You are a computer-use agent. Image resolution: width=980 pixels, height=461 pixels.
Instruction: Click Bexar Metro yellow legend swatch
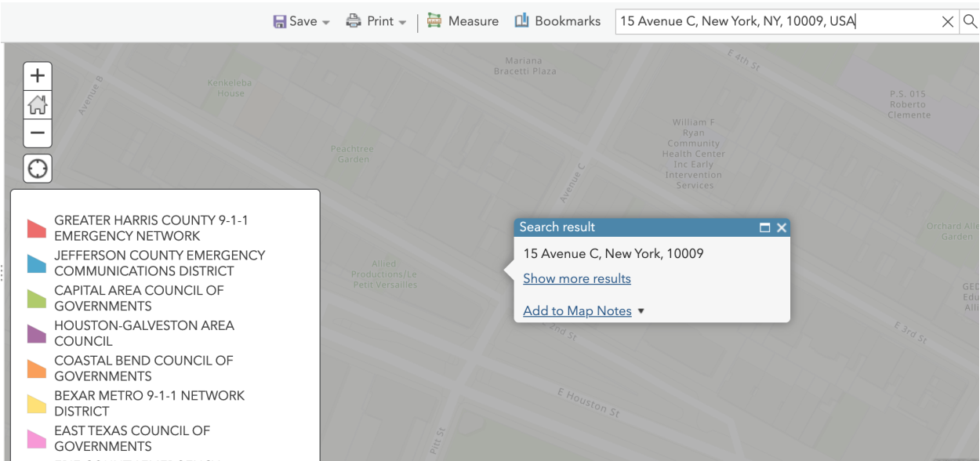(x=38, y=404)
